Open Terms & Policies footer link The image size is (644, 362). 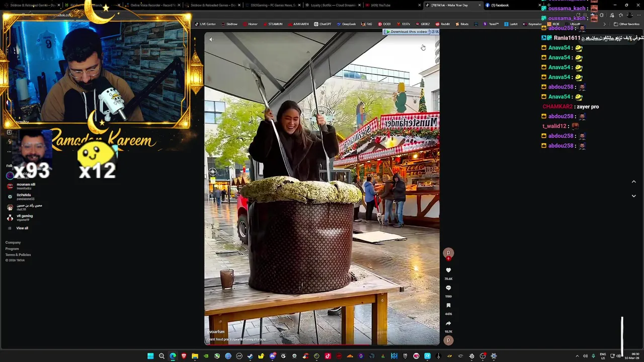18,255
